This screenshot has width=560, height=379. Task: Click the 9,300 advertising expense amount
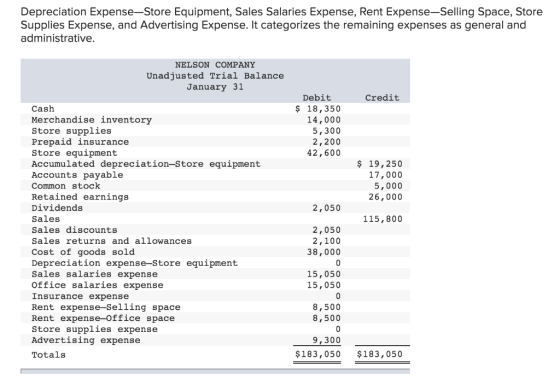point(326,341)
